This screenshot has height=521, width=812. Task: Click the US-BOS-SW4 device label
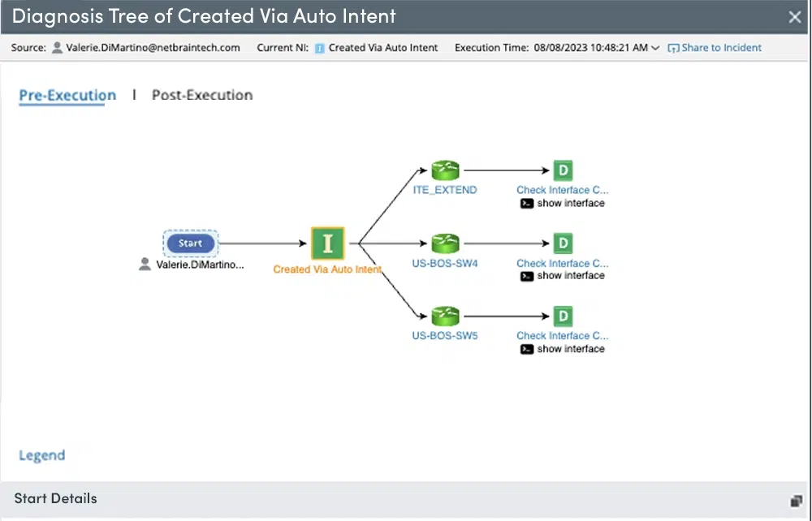[445, 264]
